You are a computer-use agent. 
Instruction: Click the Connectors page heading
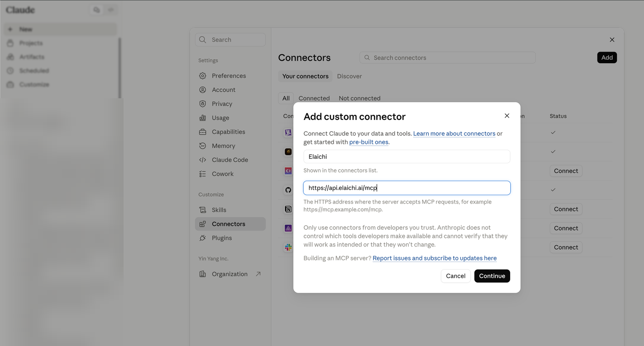point(304,58)
